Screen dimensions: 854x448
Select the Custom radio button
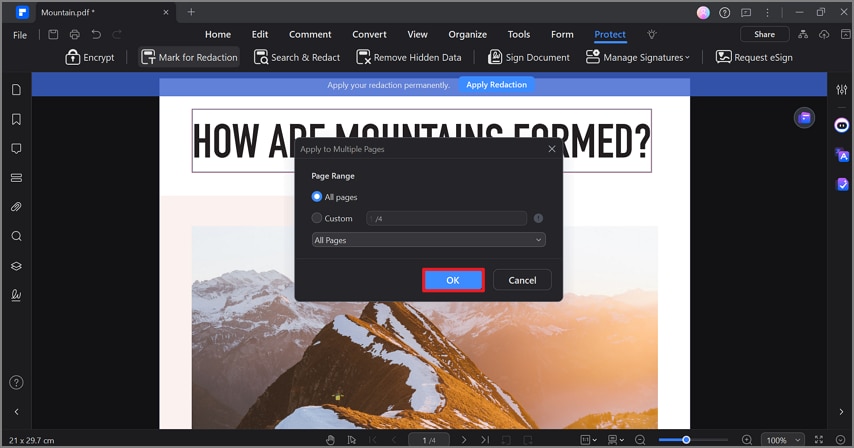pyautogui.click(x=316, y=218)
